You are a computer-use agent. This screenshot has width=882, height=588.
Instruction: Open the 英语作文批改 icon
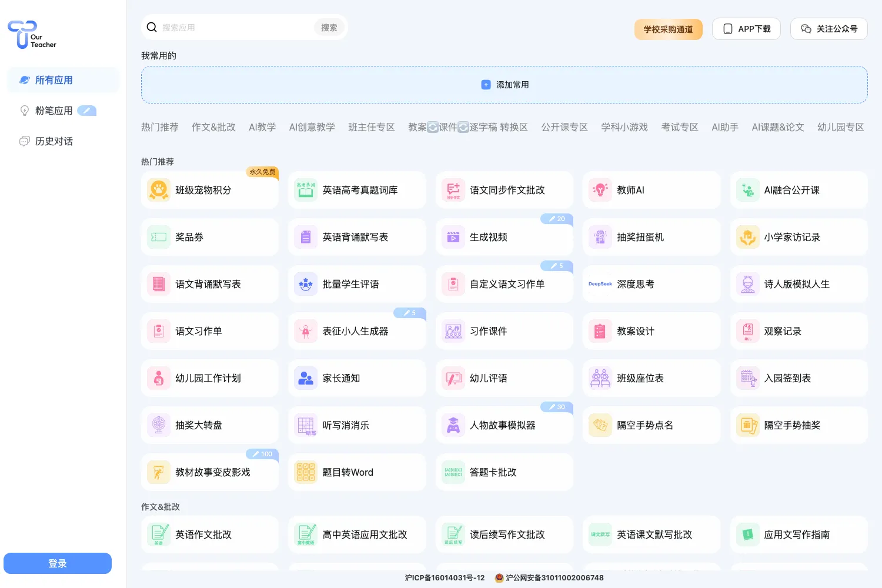tap(159, 534)
